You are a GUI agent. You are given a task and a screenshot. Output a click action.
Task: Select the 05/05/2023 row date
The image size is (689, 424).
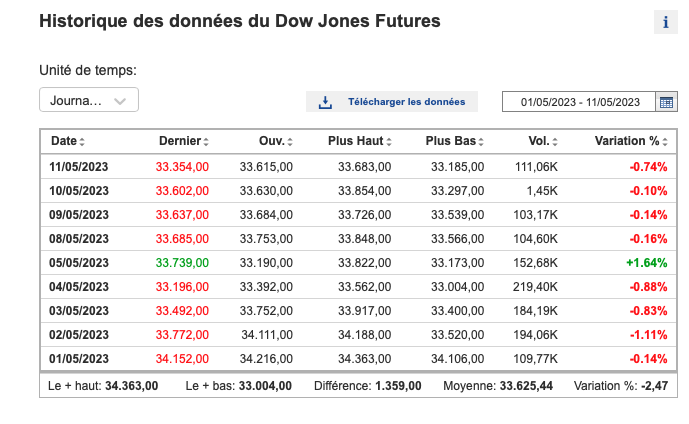tap(79, 262)
